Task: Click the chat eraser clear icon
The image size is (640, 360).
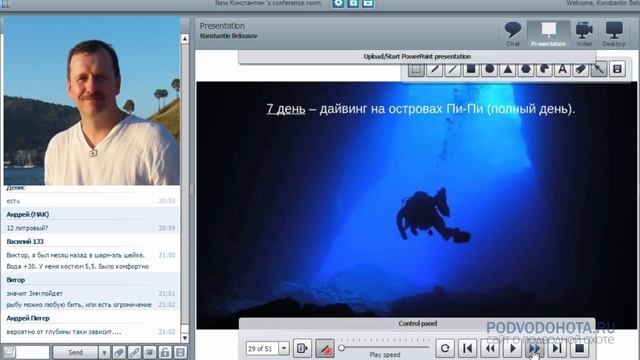Action: pyautogui.click(x=119, y=352)
